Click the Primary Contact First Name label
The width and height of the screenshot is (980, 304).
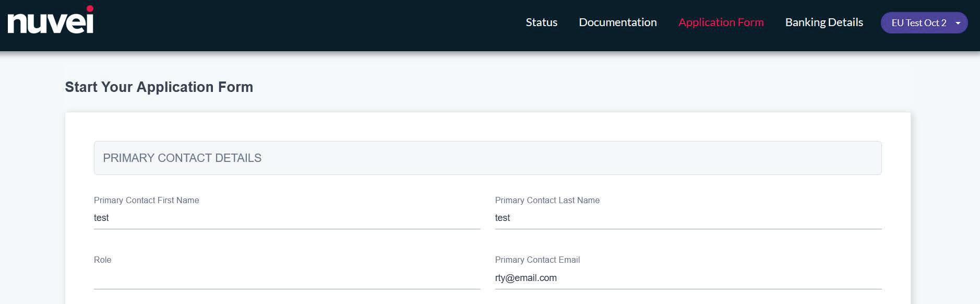point(147,200)
